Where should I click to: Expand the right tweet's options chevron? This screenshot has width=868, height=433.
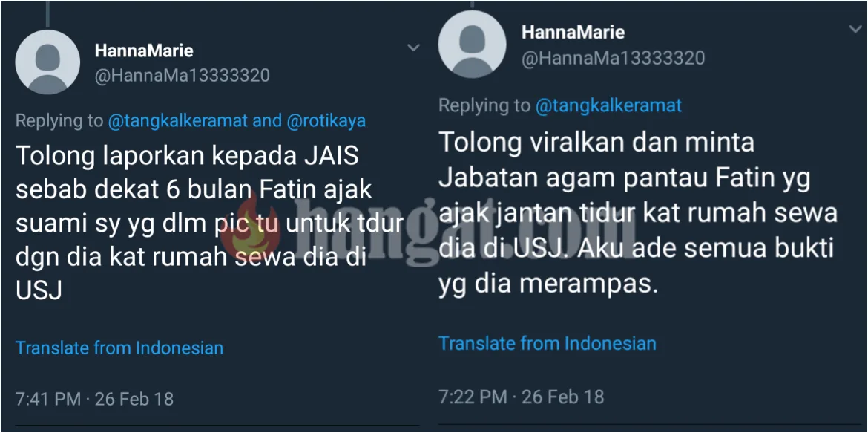(x=855, y=29)
